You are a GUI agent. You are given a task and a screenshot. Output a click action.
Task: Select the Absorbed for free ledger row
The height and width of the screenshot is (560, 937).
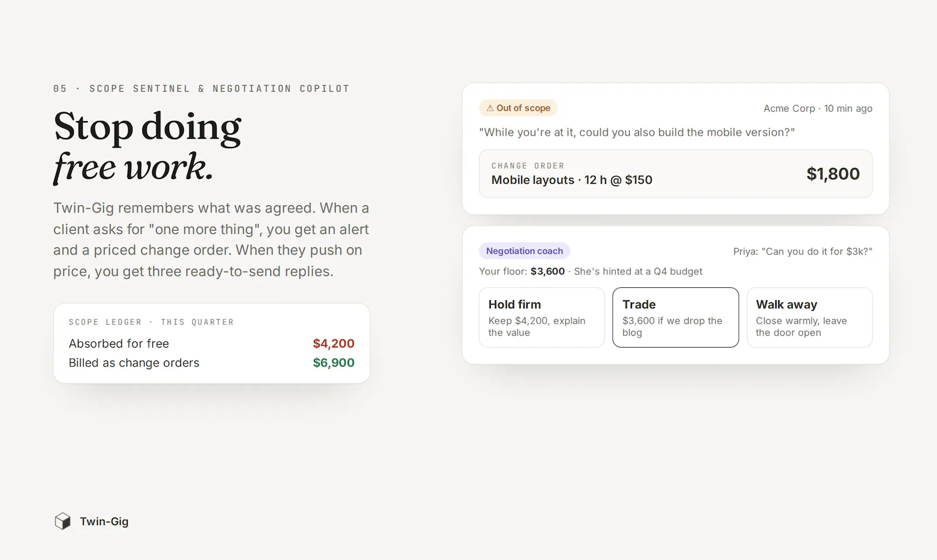211,343
